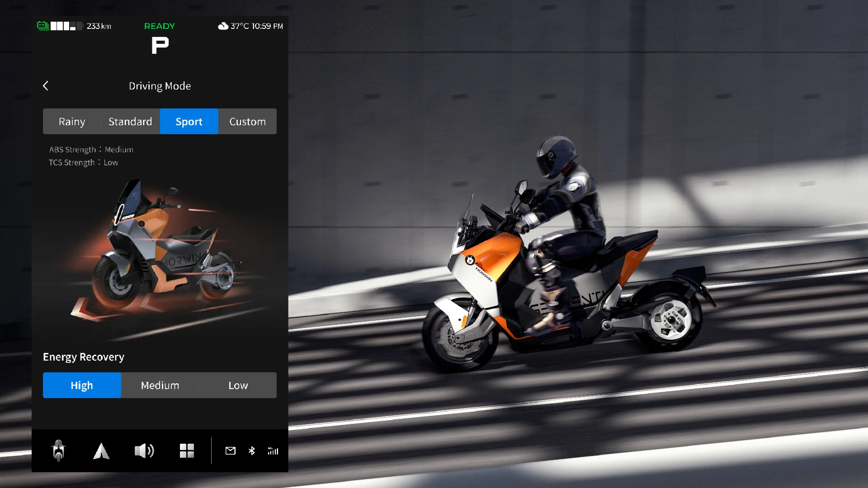Tap the cloud weather icon
The height and width of the screenshot is (488, 868).
click(223, 26)
